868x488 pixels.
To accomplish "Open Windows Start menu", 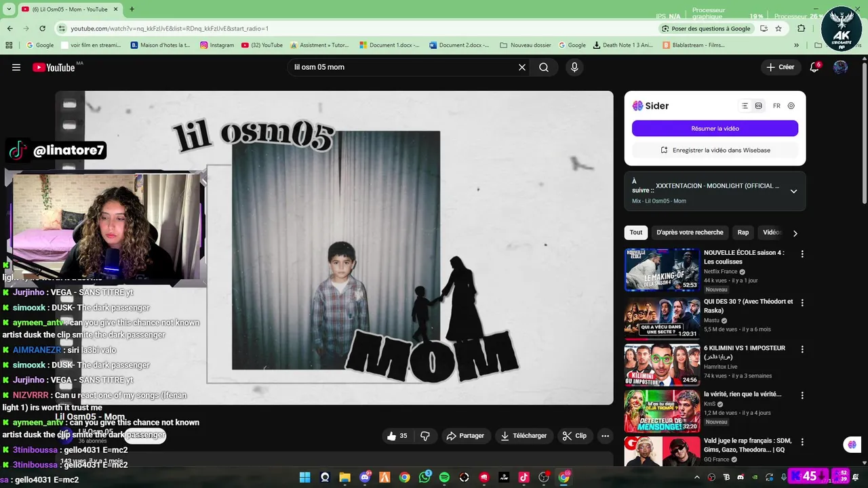I will pos(305,477).
